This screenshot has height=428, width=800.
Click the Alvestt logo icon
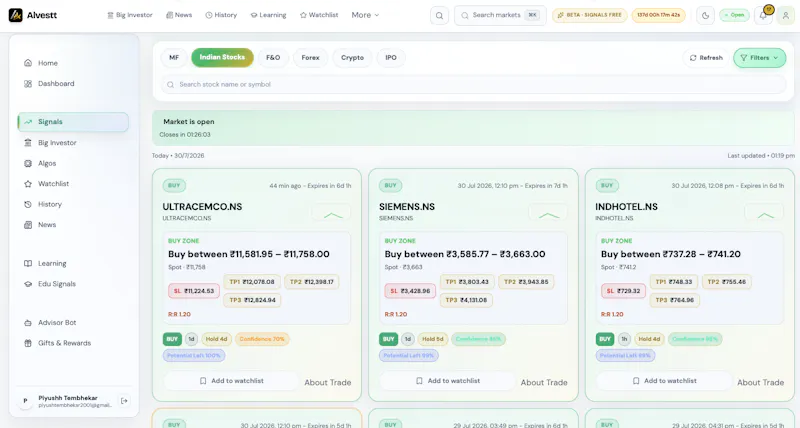pyautogui.click(x=15, y=15)
